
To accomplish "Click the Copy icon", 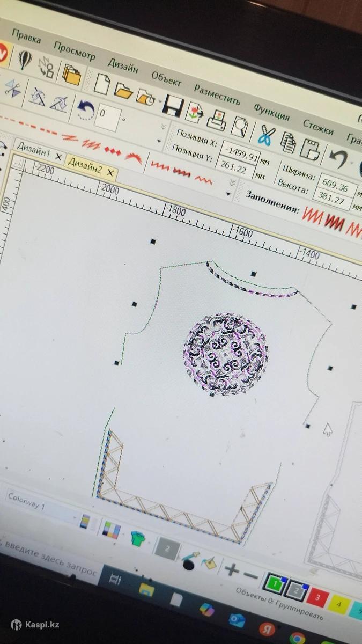I will tap(288, 142).
